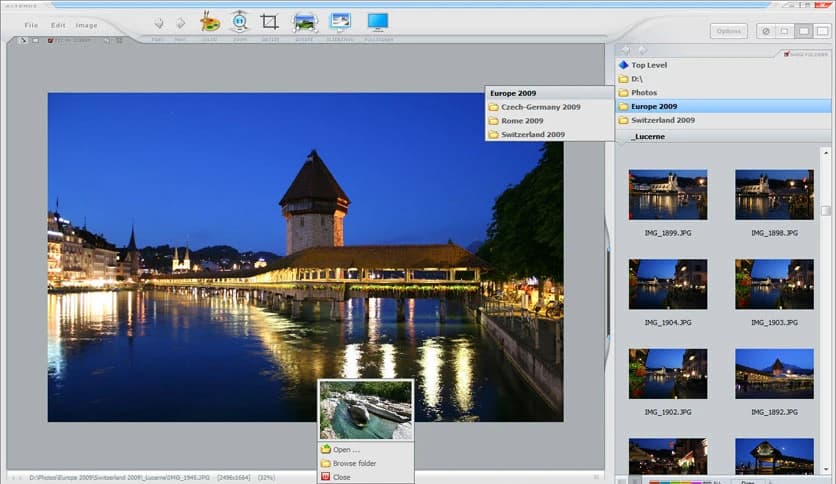
Task: Select the small window layout icon
Action: (784, 31)
